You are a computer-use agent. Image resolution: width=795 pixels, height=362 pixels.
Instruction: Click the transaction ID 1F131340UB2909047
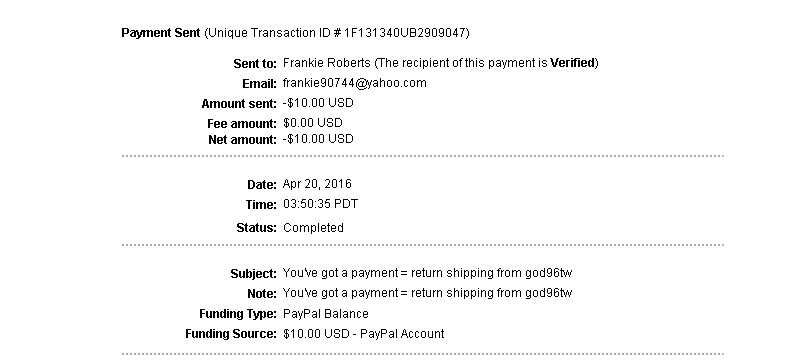click(x=405, y=33)
